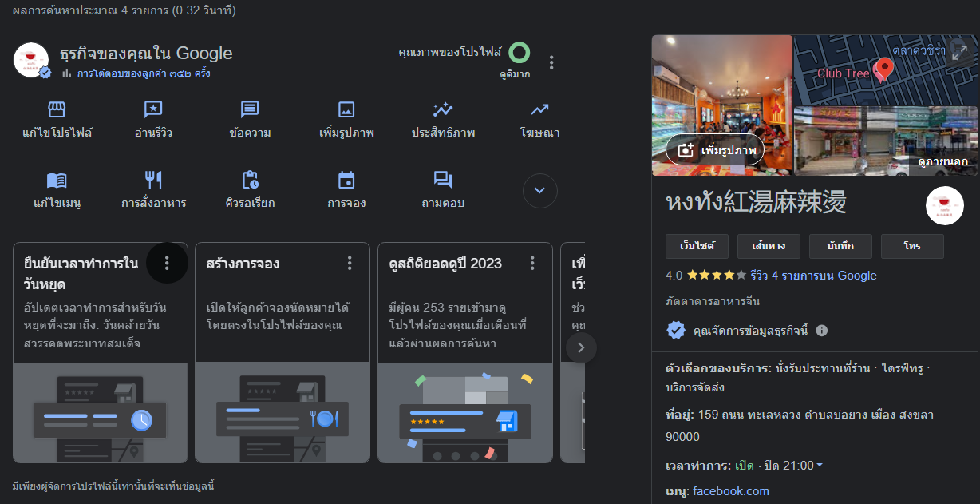The height and width of the screenshot is (504, 980).
Task: Open ข้อความ messages icon
Action: [250, 109]
